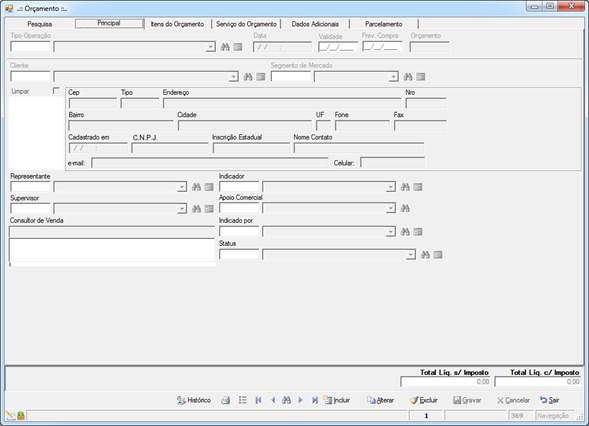This screenshot has height=426, width=589.
Task: Click the Prev. Compra date field
Action: click(x=382, y=47)
